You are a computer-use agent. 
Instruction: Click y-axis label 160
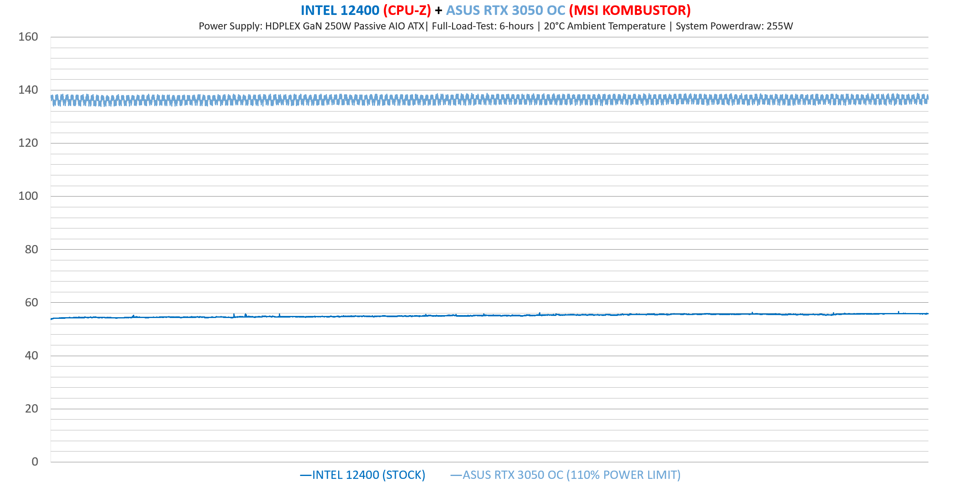pos(28,37)
